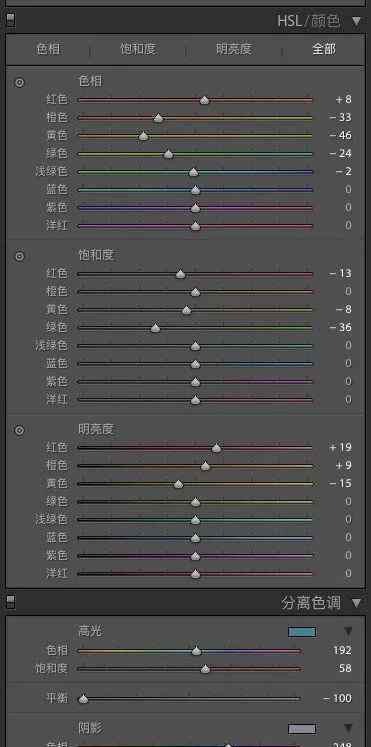Collapse the HSL / 颜色 panel triangle
The width and height of the screenshot is (371, 747).
tap(356, 21)
